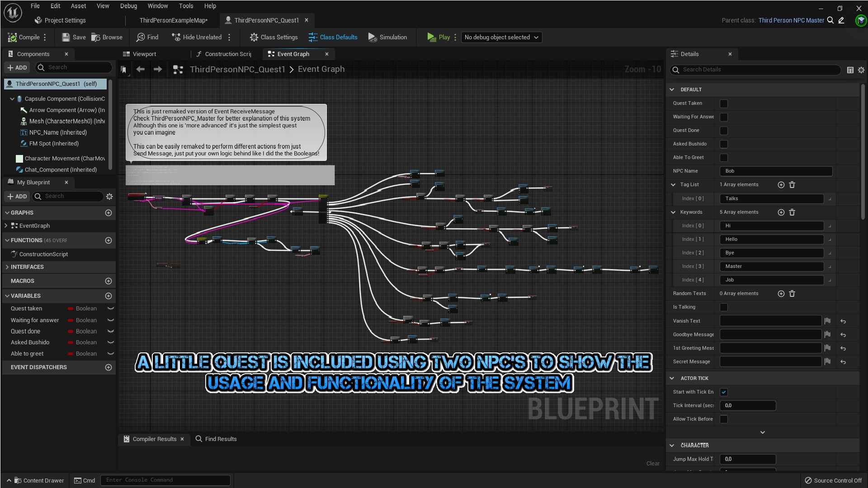Collapse the Tag List array

pos(674,184)
